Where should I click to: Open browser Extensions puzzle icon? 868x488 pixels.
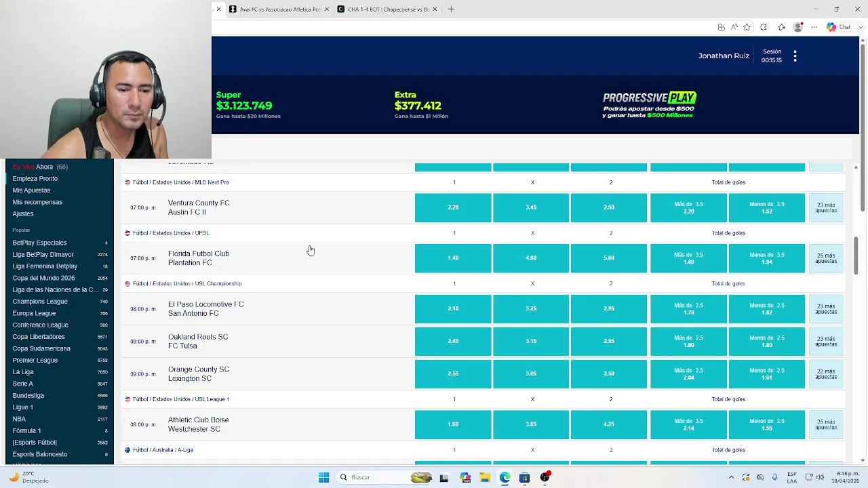[764, 27]
